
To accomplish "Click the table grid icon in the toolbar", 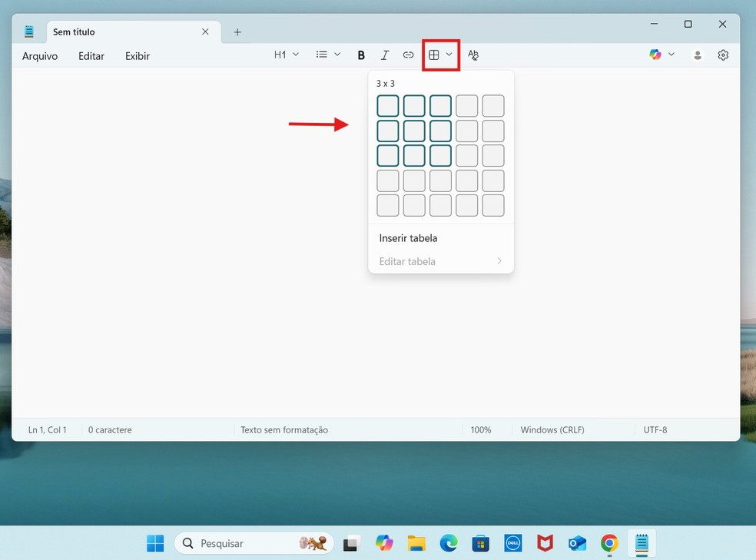I will 433,55.
